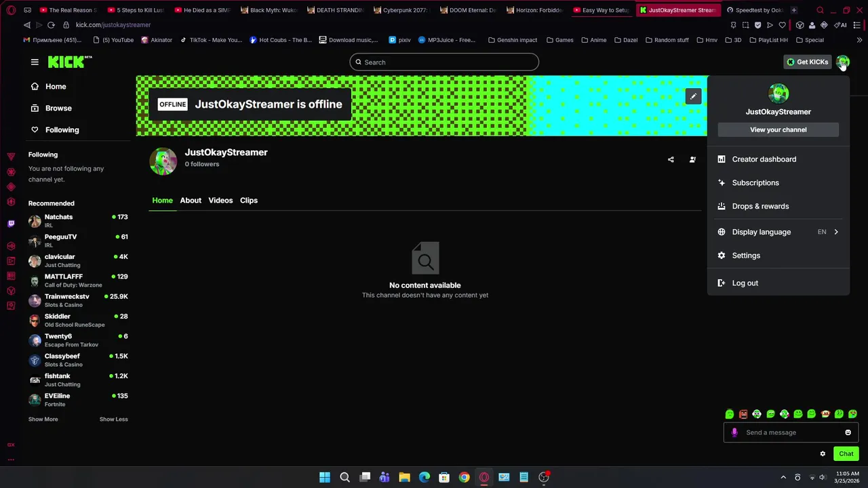Click View your channel button

(778, 129)
